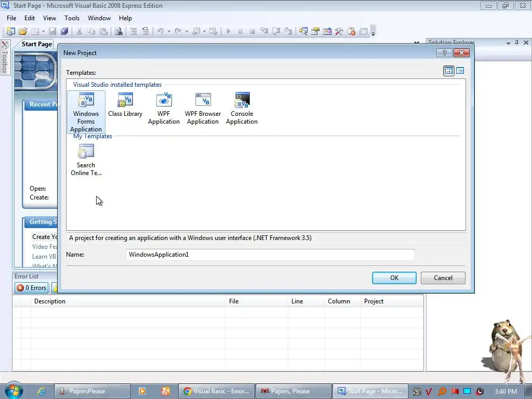The width and height of the screenshot is (532, 399).
Task: Pick the Console Application template
Action: tap(242, 109)
